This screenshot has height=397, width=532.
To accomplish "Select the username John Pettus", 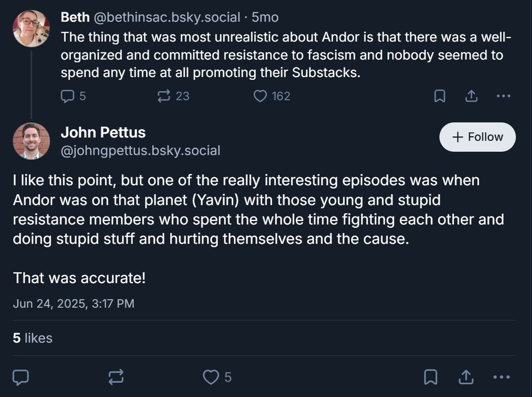I will click(103, 132).
